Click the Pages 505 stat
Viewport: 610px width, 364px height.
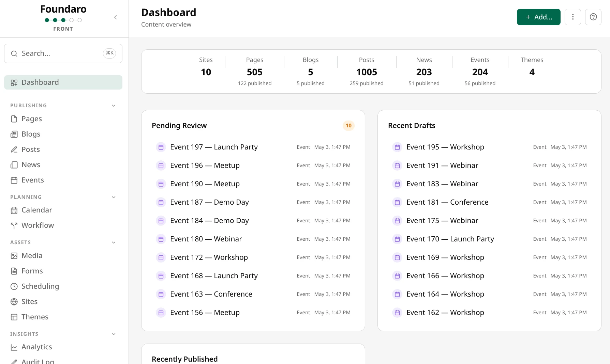click(255, 72)
